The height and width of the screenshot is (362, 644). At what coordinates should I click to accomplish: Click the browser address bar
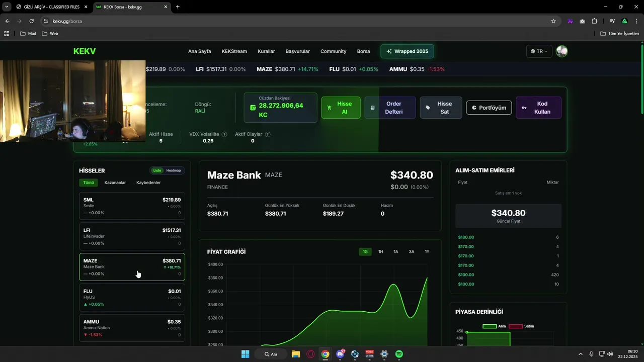point(297,21)
